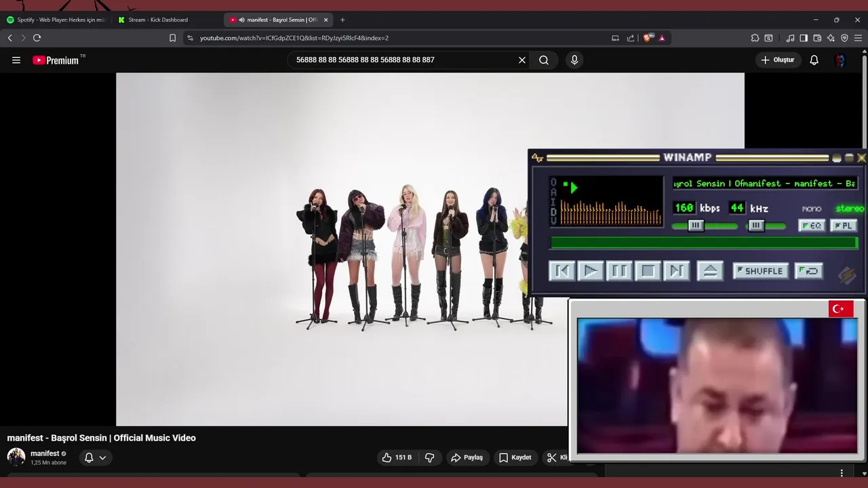Skip to next track in Winamp
Screen dimensions: 868x488
click(676, 271)
